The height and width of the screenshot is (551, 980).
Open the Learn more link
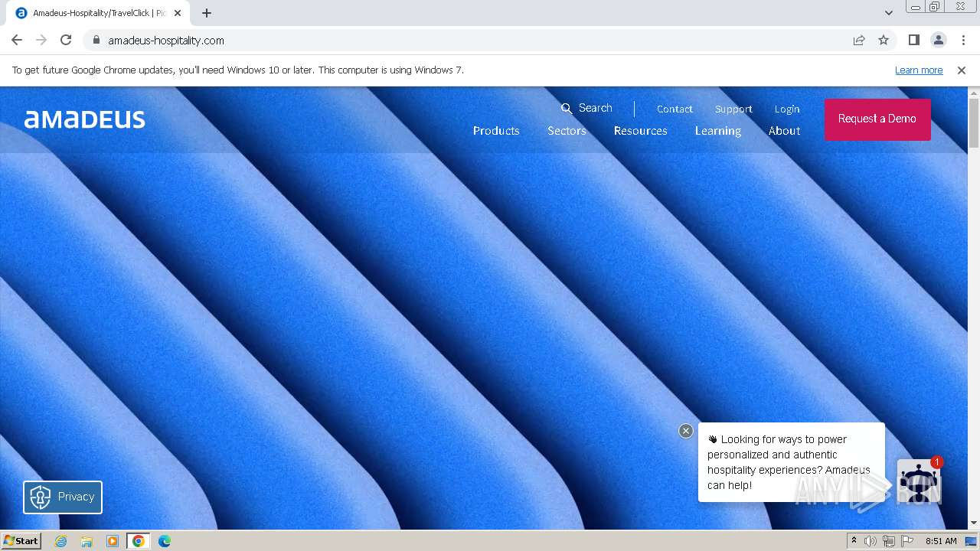919,70
